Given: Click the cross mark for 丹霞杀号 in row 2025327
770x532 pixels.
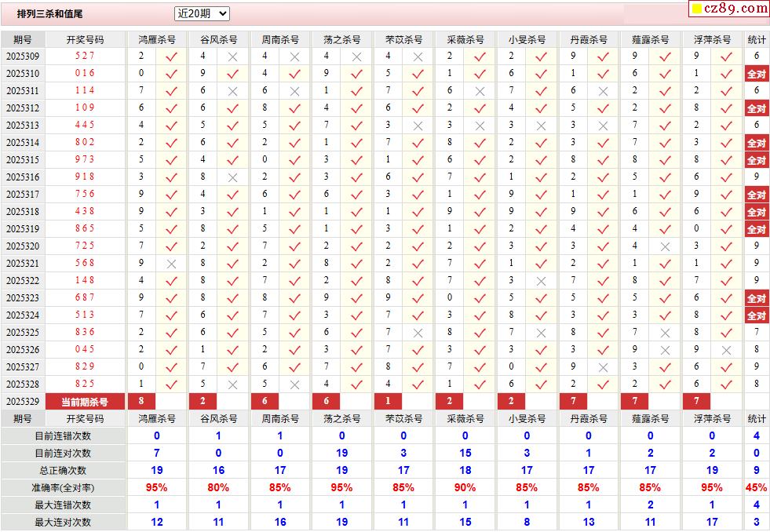Looking at the screenshot, I should tap(603, 368).
